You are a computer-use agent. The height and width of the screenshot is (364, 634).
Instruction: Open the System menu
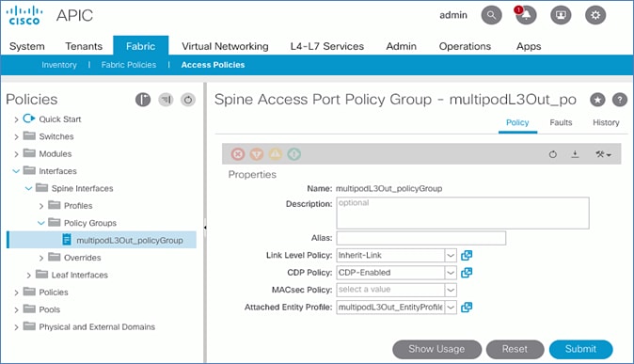(27, 46)
